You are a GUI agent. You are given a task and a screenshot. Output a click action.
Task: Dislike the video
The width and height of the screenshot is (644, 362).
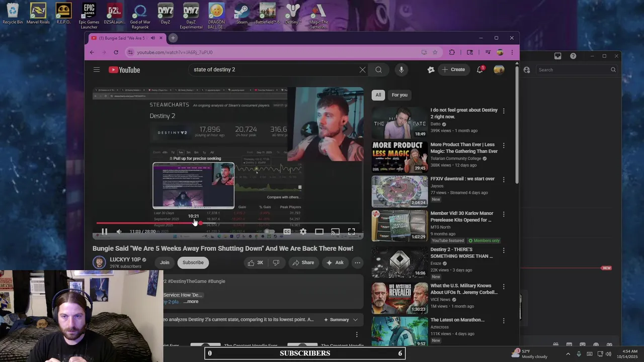pos(276,262)
